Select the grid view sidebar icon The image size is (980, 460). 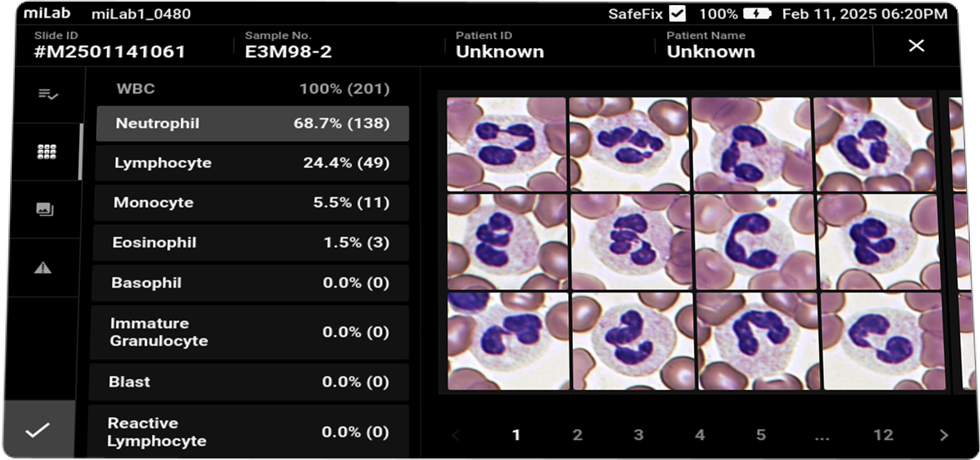click(x=47, y=152)
